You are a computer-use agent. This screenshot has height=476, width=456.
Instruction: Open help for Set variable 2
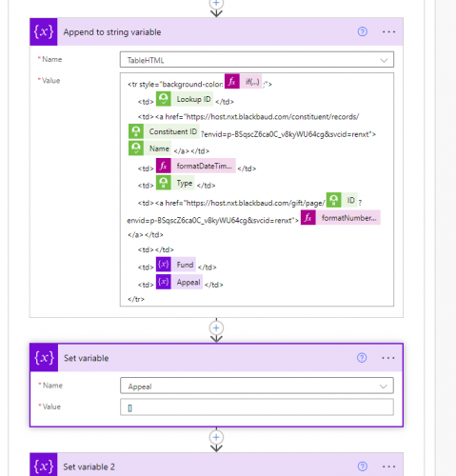pos(363,466)
